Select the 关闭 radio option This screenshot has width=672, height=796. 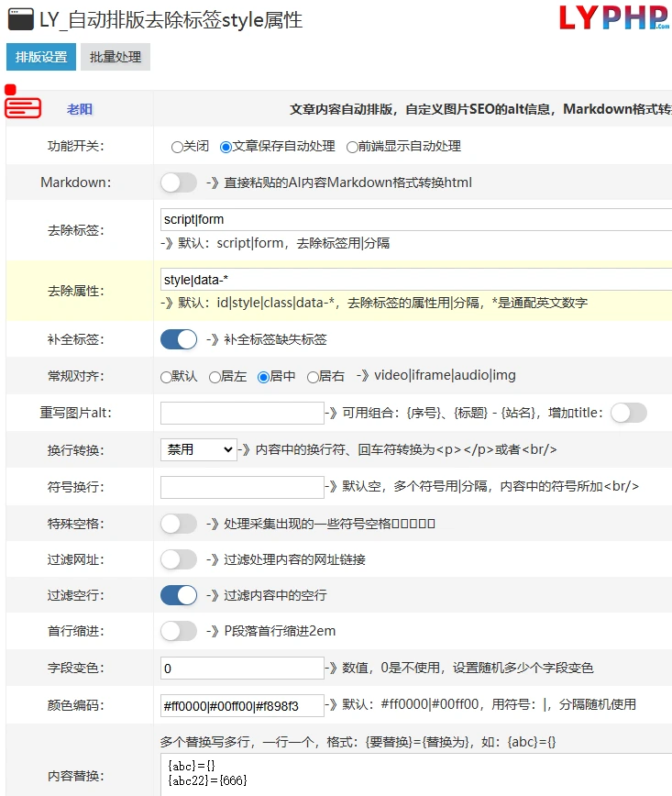pos(177,148)
